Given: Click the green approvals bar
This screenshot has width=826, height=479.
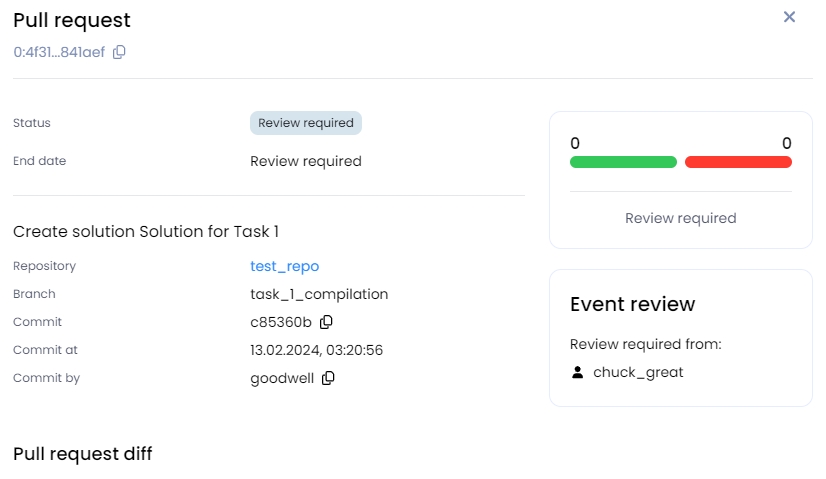Looking at the screenshot, I should point(623,162).
